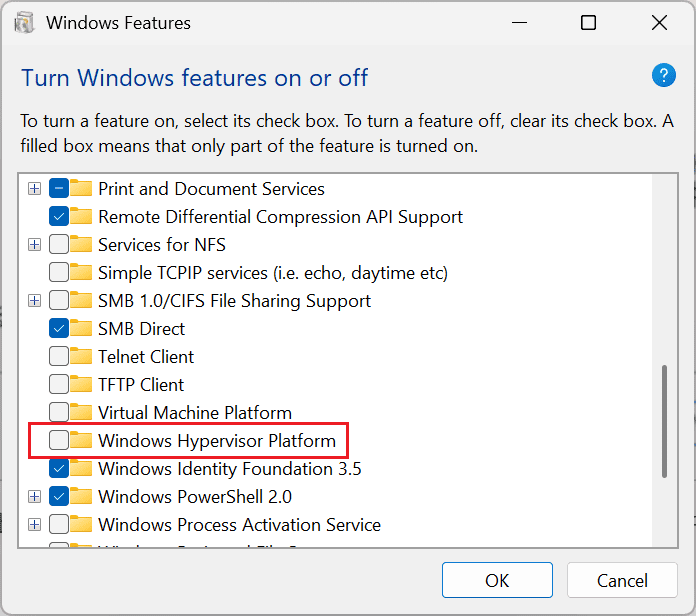Click the Windows Features title bar icon

click(x=24, y=23)
